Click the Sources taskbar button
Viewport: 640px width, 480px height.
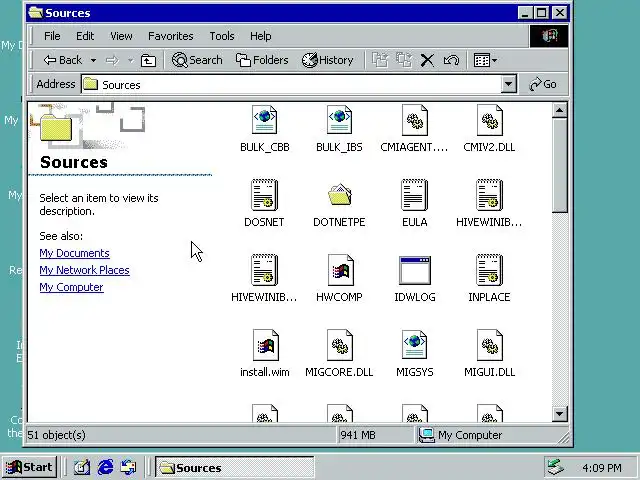(234, 467)
